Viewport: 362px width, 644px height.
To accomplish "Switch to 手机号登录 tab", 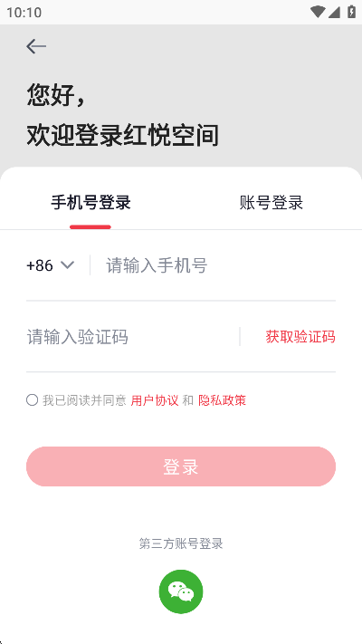I will click(90, 203).
